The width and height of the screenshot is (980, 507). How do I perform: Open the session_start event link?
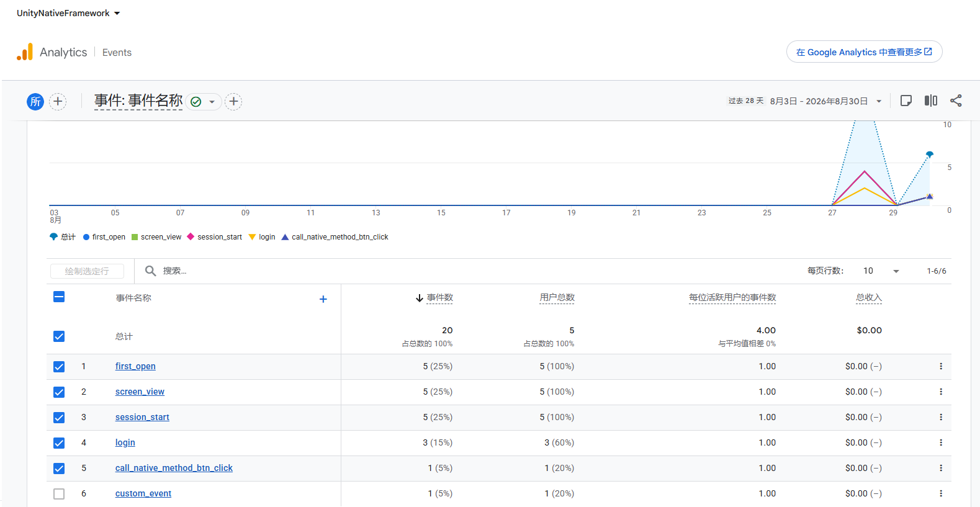[x=142, y=417]
